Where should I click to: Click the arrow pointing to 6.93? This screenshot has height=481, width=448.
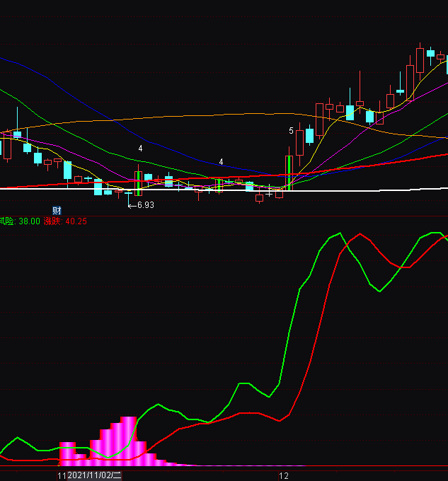point(131,205)
